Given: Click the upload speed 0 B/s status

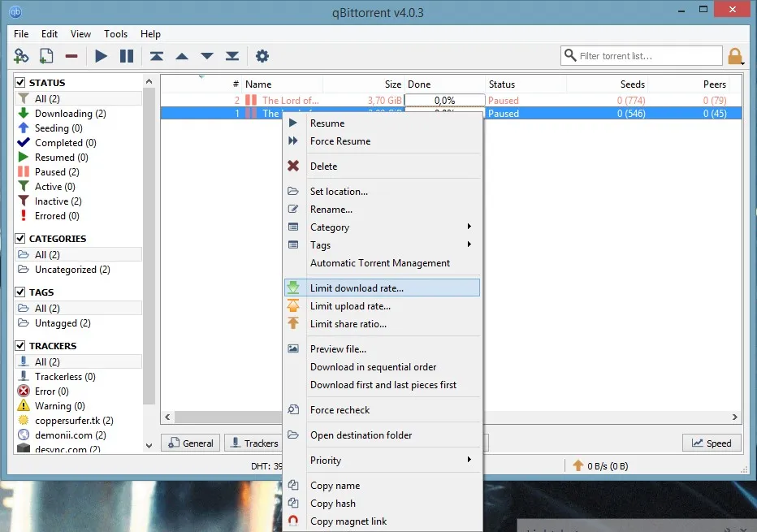Looking at the screenshot, I should click(600, 466).
